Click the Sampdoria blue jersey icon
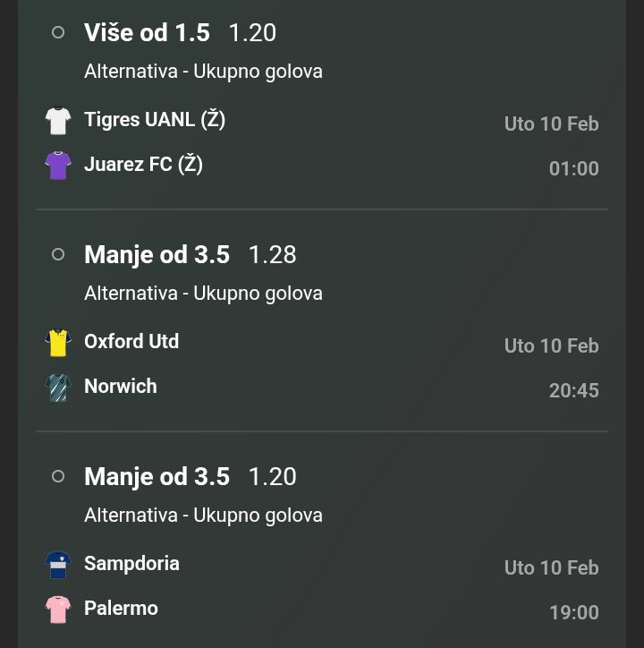Screen dimensions: 644x648 pos(58,565)
